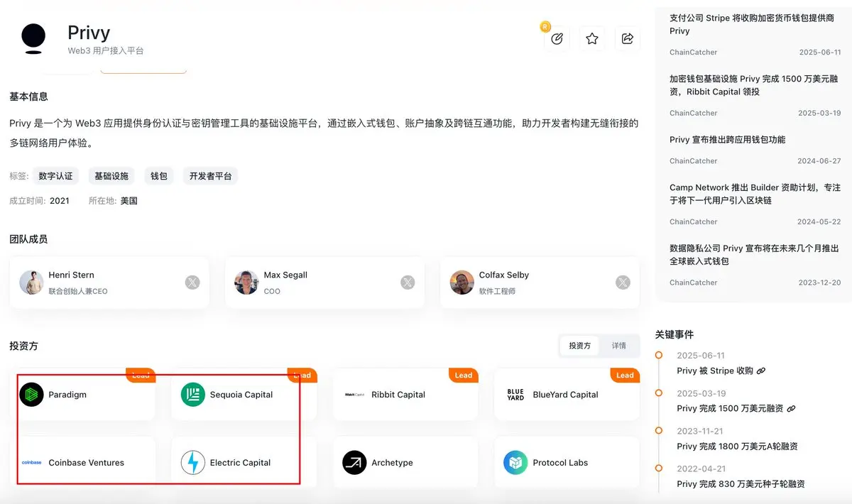Image resolution: width=852 pixels, height=504 pixels.
Task: Click the 2025-06-11 timeline marker dot
Action: [659, 355]
